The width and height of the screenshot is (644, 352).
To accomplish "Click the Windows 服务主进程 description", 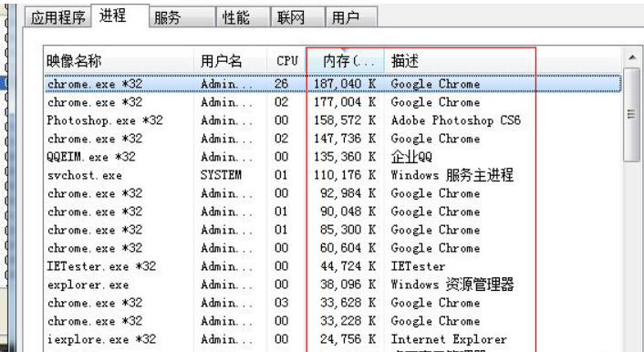I will pos(452,175).
